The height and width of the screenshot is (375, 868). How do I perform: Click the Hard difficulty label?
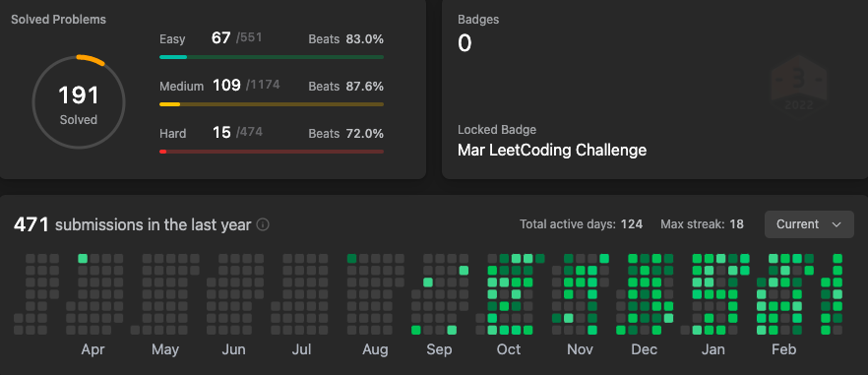click(173, 134)
